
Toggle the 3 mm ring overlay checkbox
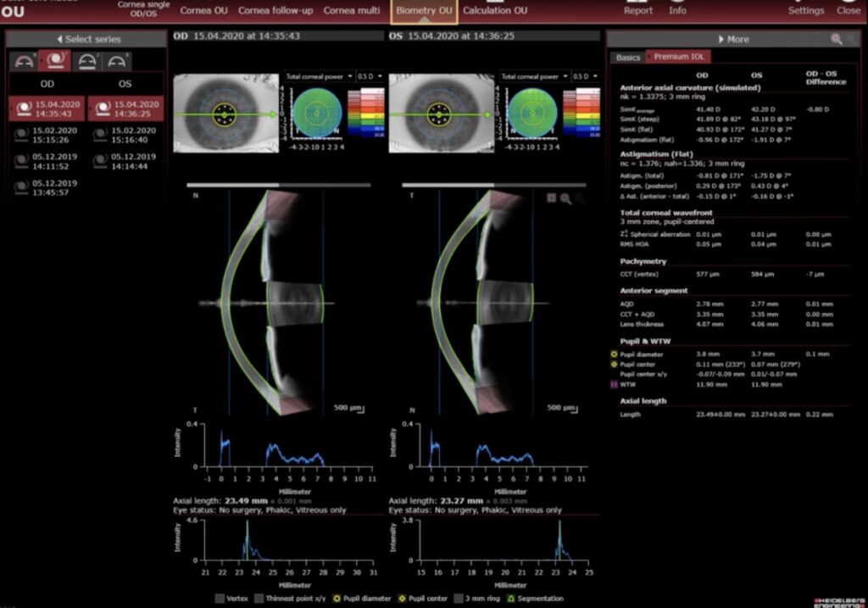(457, 598)
